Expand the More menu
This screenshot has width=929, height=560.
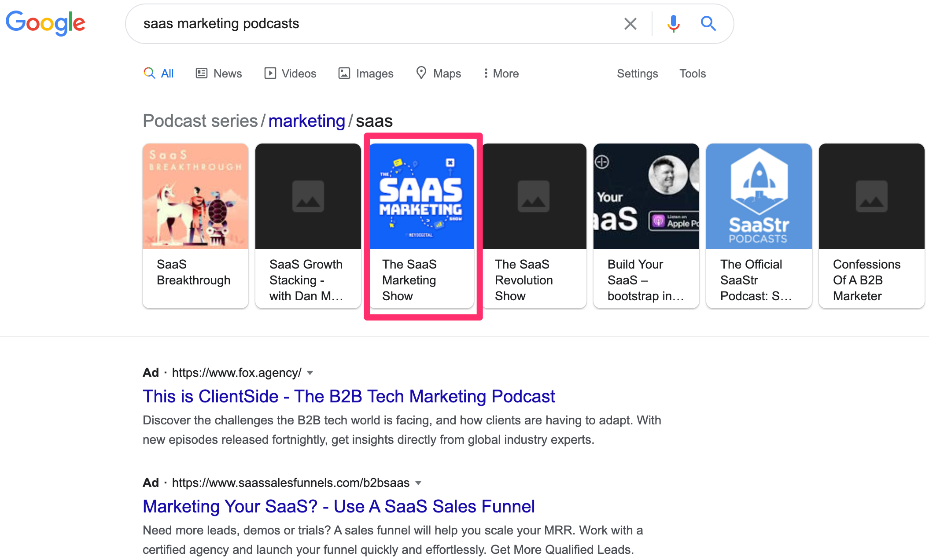[501, 74]
